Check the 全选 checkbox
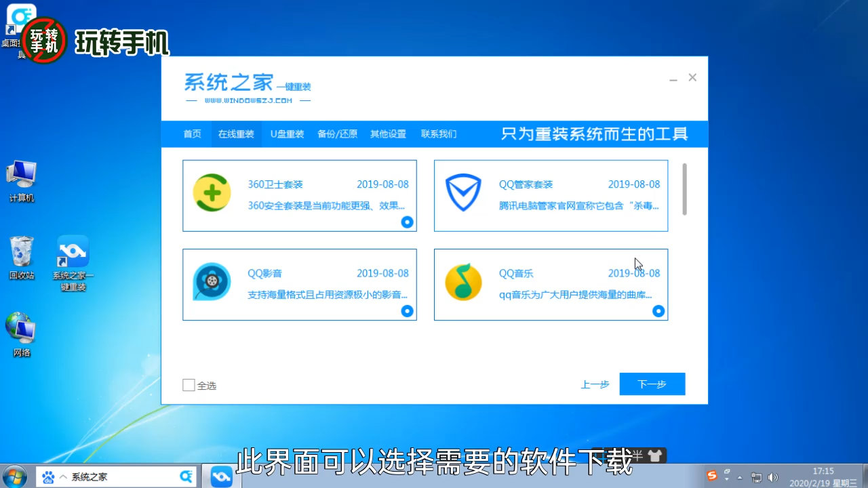Screen dimensions: 868x488 tap(189, 385)
